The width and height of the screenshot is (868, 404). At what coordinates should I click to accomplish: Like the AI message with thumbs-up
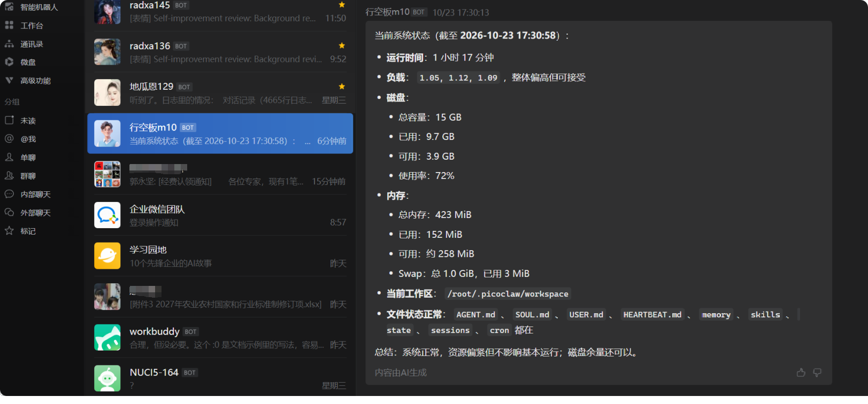click(x=801, y=372)
